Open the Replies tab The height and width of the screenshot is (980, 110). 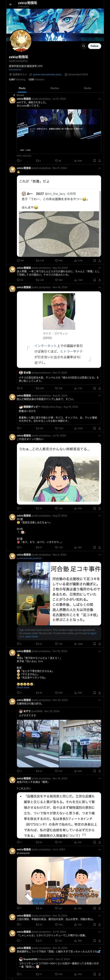(x=55, y=88)
